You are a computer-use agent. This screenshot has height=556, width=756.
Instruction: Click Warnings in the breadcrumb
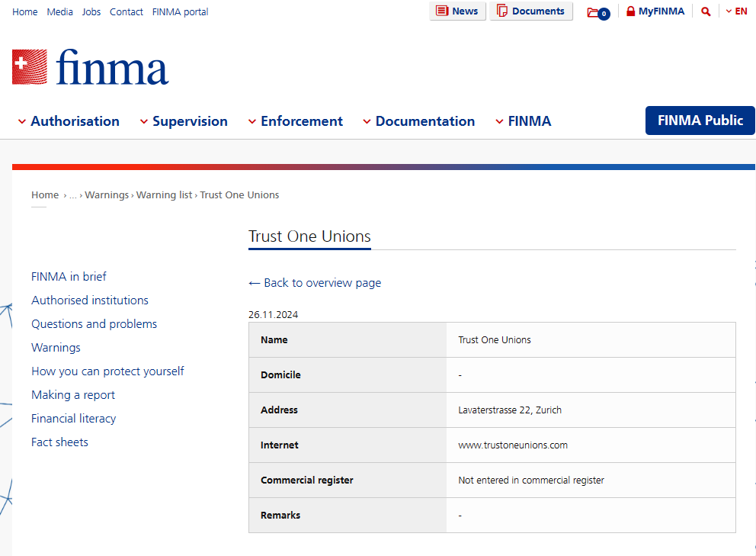[107, 195]
